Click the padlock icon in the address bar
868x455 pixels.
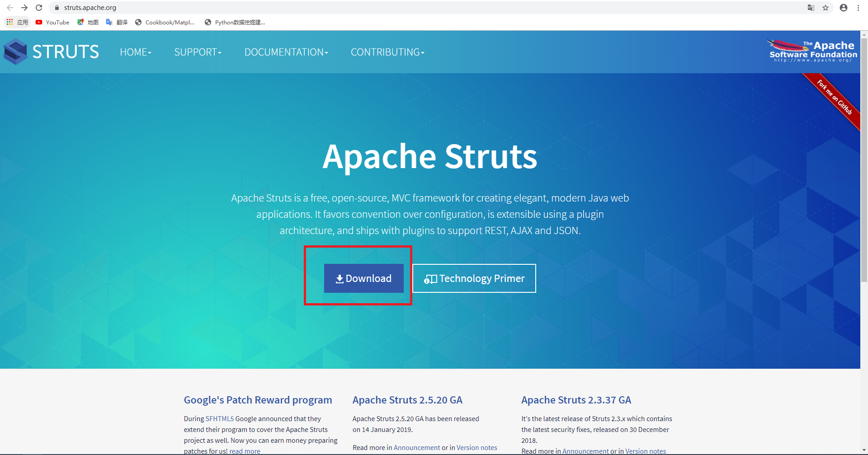(57, 8)
